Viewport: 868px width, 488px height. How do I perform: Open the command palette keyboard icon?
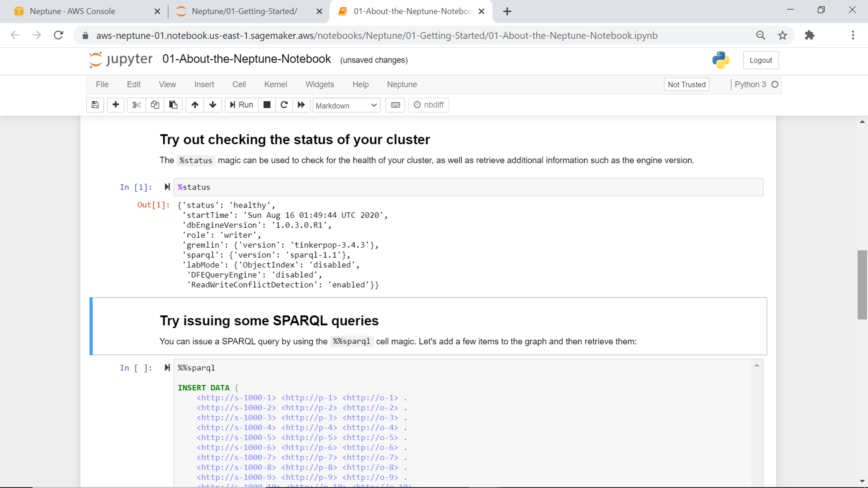[395, 105]
